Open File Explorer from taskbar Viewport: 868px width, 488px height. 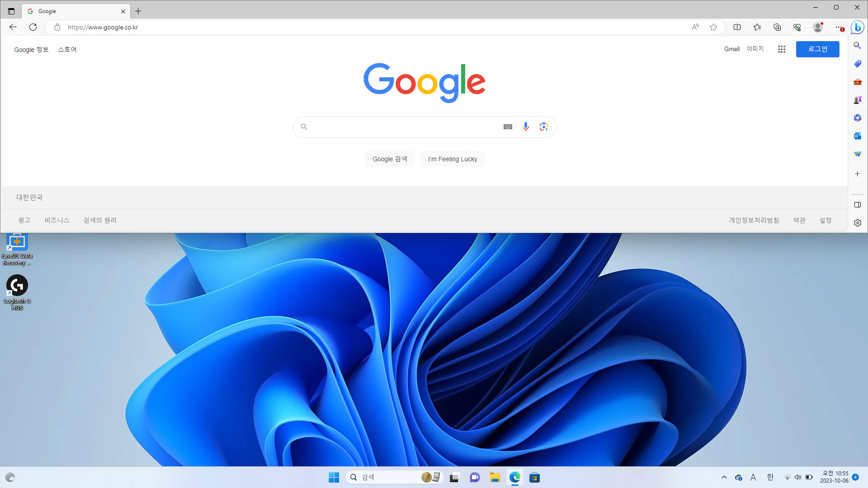click(x=495, y=477)
